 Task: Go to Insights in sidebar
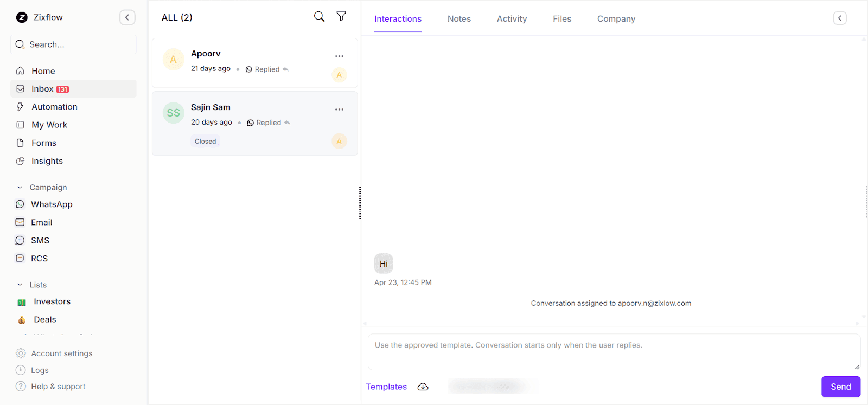(x=47, y=161)
